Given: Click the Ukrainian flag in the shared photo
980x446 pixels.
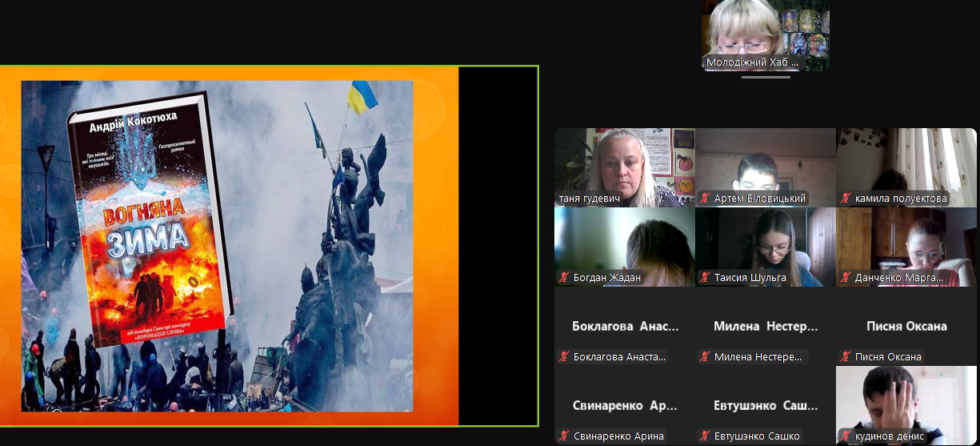Looking at the screenshot, I should click(x=363, y=96).
